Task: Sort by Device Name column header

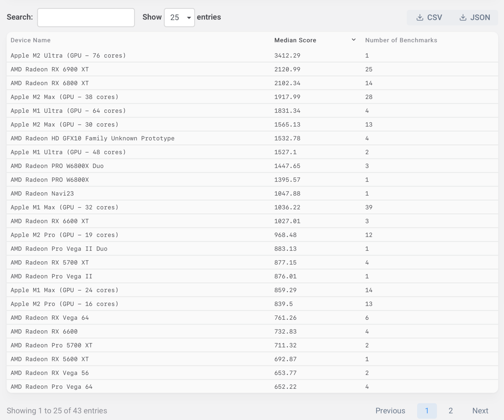Action: [30, 40]
